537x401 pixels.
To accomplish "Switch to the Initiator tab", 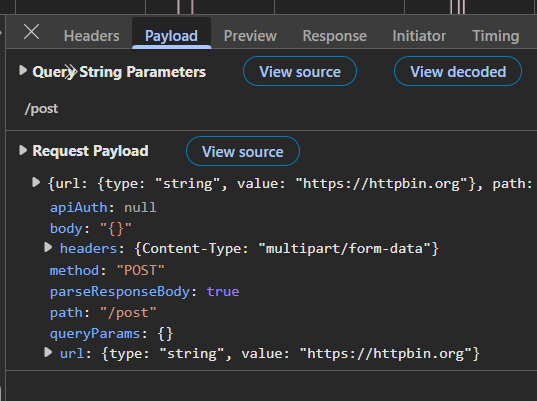I will point(419,36).
